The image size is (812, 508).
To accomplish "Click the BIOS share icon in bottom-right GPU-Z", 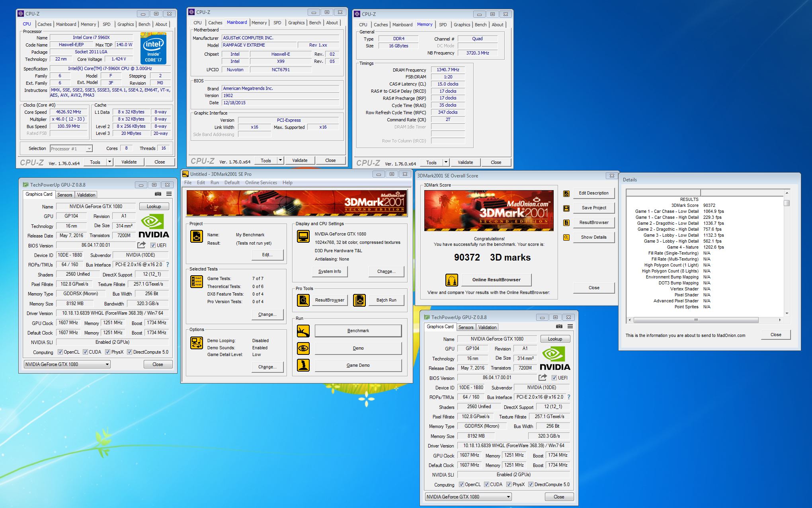I will coord(543,378).
